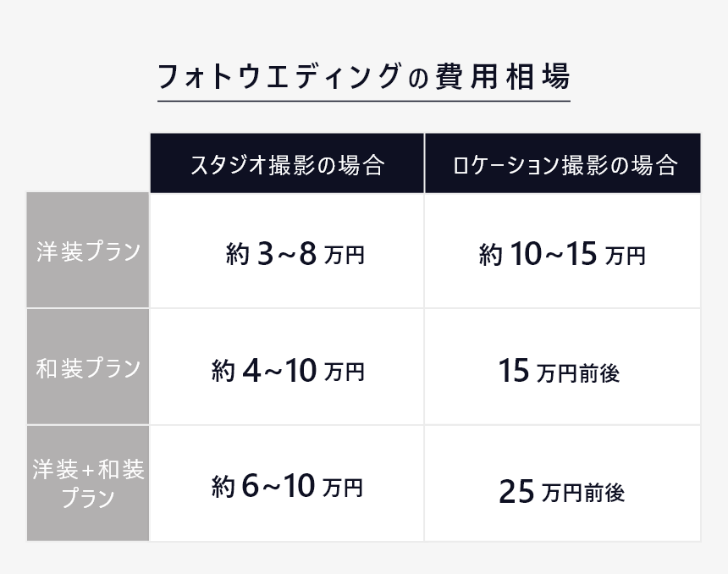Click the 和装プラン row header
The width and height of the screenshot is (728, 574).
click(x=88, y=367)
